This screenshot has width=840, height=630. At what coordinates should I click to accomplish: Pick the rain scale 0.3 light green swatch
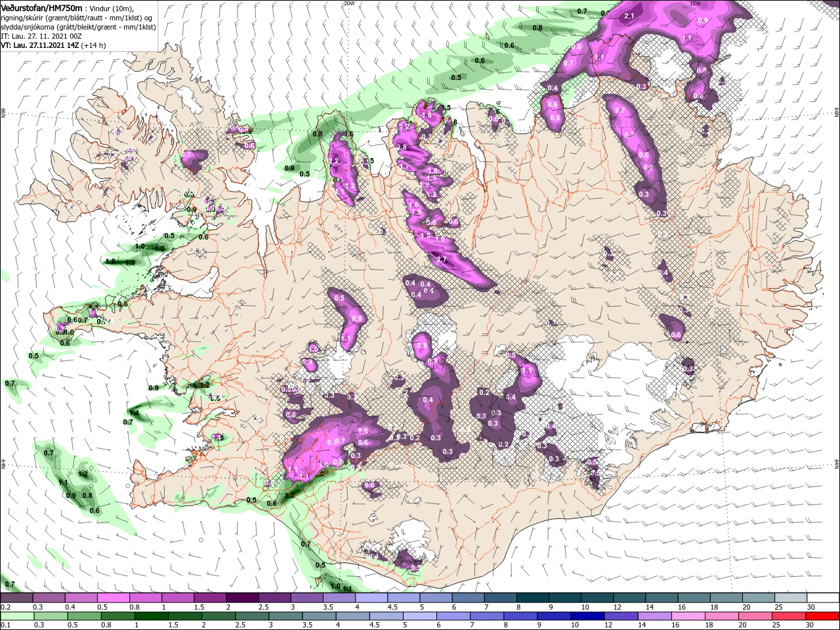coord(51,616)
